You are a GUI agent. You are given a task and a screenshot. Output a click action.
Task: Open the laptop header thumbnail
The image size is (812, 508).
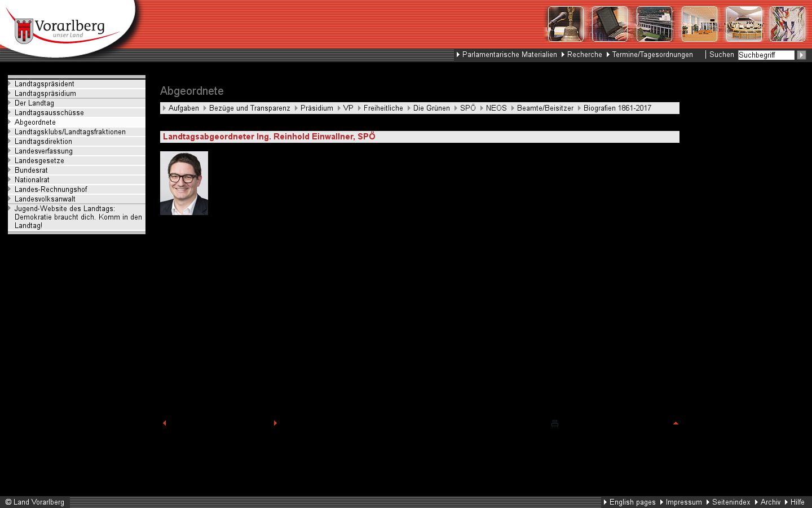610,24
